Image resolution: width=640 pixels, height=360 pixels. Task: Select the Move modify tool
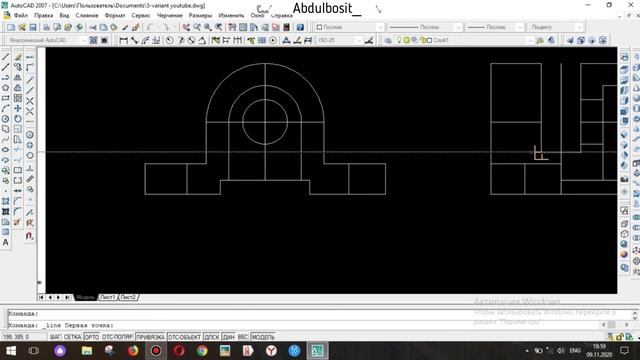click(x=18, y=109)
